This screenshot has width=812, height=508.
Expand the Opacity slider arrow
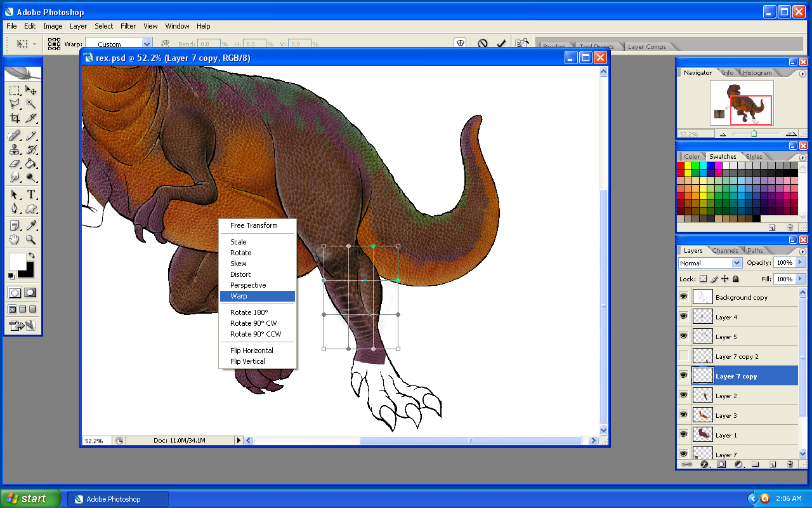[x=799, y=262]
